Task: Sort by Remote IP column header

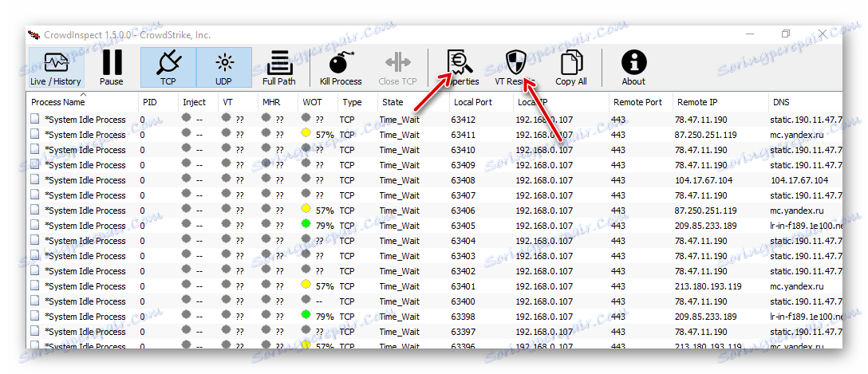Action: [x=720, y=102]
